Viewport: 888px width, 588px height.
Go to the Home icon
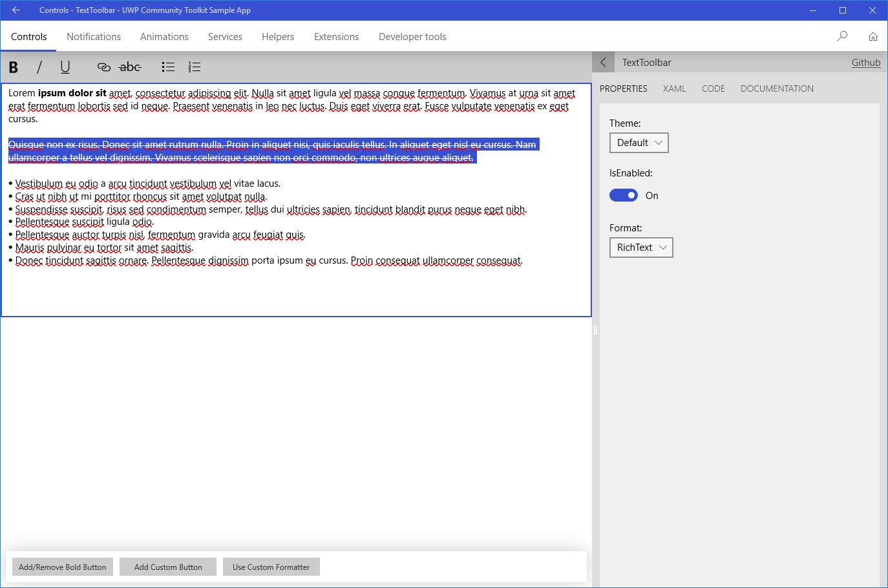(x=873, y=36)
